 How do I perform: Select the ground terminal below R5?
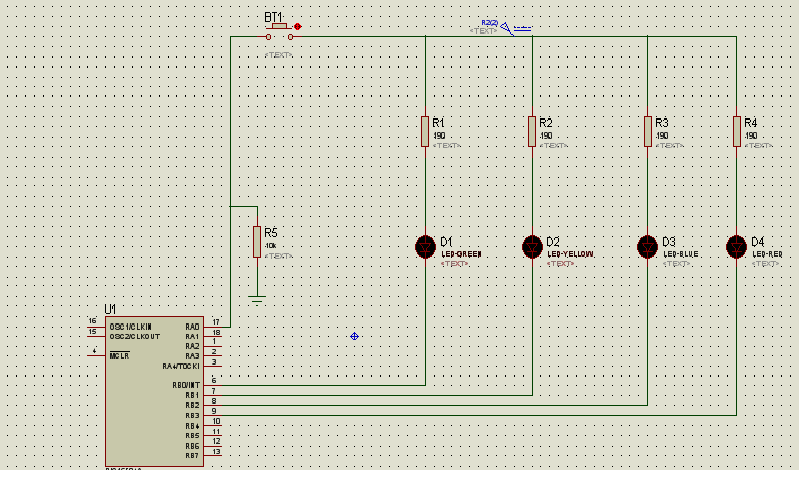click(x=257, y=299)
